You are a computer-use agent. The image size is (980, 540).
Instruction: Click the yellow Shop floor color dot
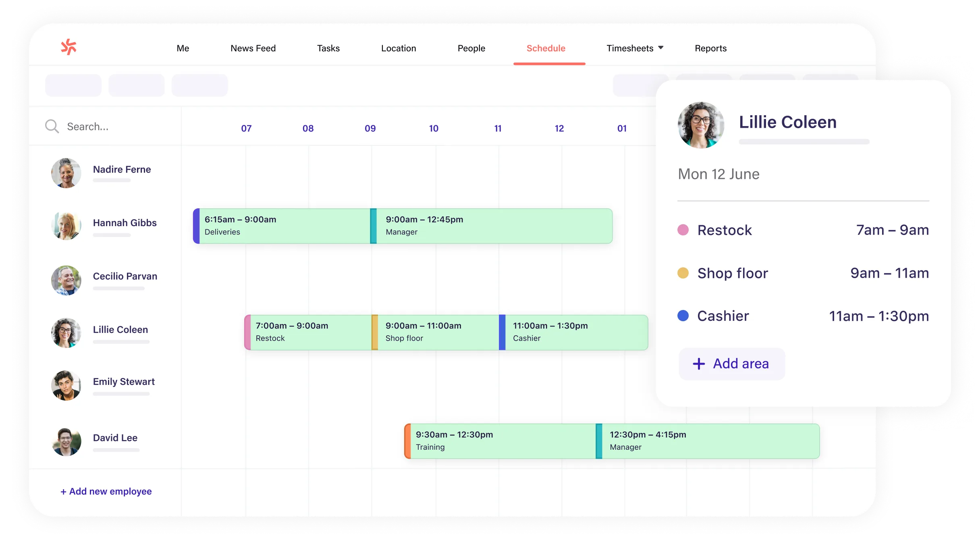(683, 273)
